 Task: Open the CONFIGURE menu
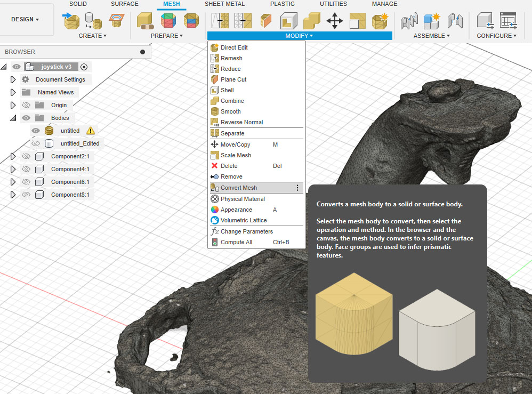tap(496, 35)
